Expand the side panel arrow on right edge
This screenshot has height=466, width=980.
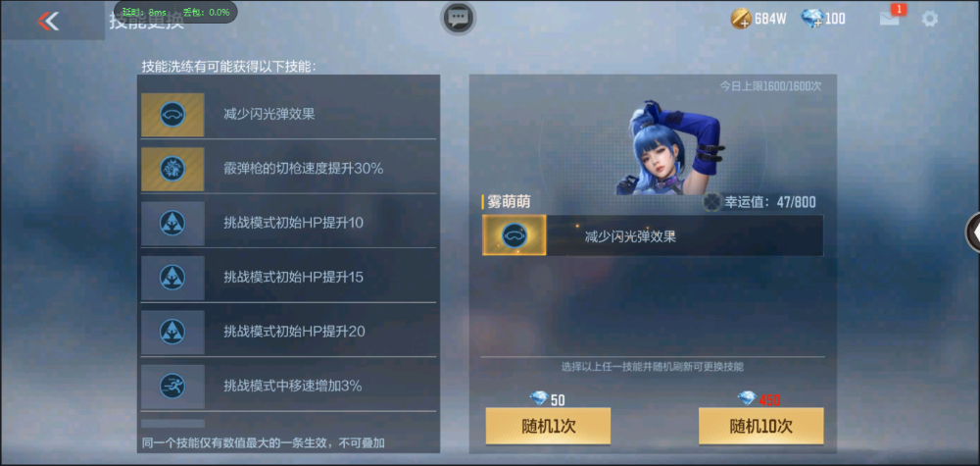(973, 233)
